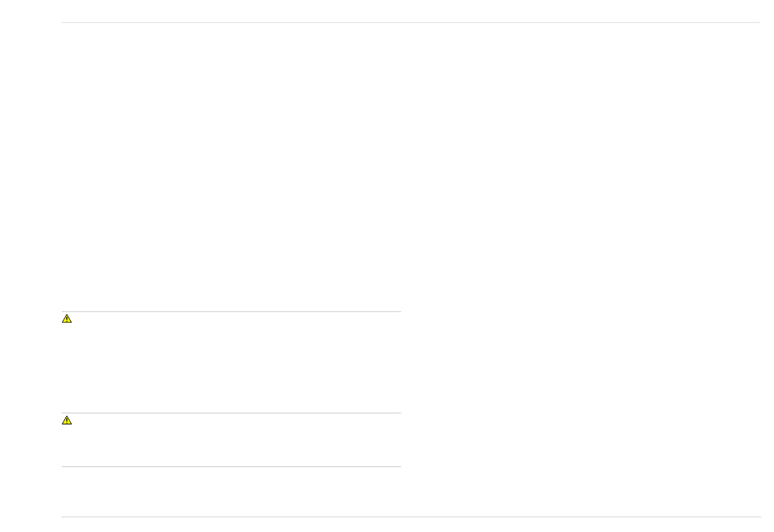The height and width of the screenshot is (532, 774).
Task: Click the divider line above the second warning icon
Action: click(231, 412)
